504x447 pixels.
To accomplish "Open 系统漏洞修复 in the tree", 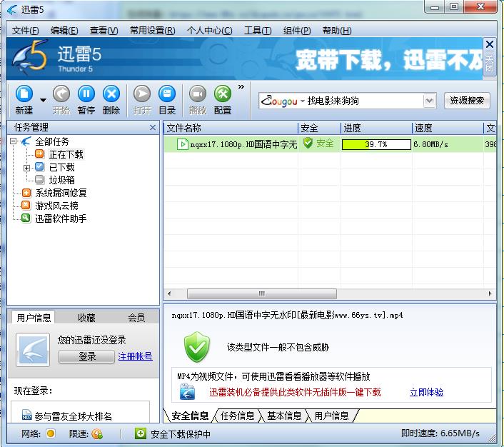I will 61,193.
